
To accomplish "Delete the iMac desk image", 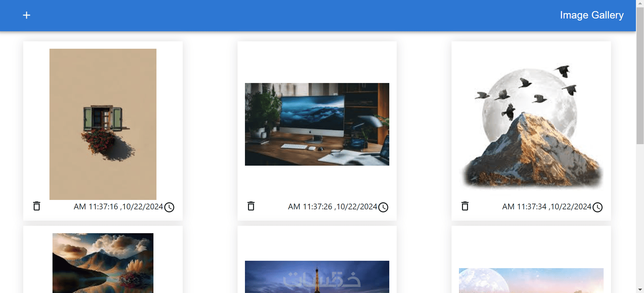I will tap(251, 206).
